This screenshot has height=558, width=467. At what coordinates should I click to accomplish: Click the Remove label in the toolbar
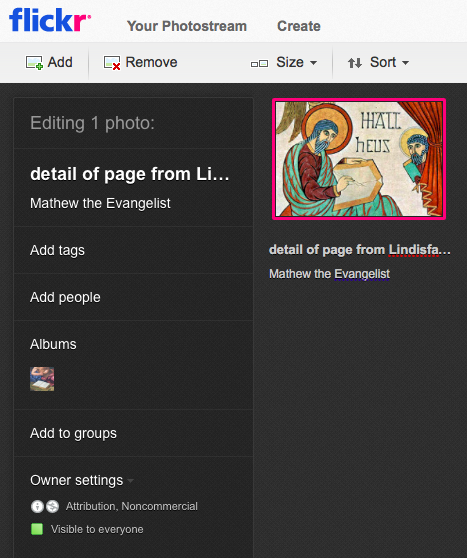click(151, 62)
